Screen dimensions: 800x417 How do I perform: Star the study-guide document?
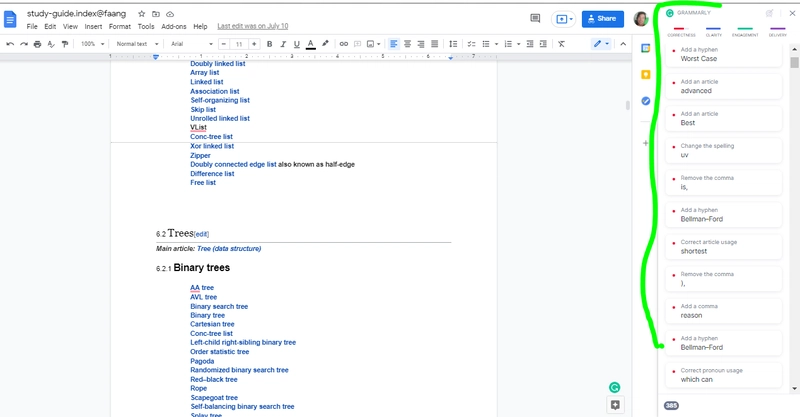coord(142,14)
